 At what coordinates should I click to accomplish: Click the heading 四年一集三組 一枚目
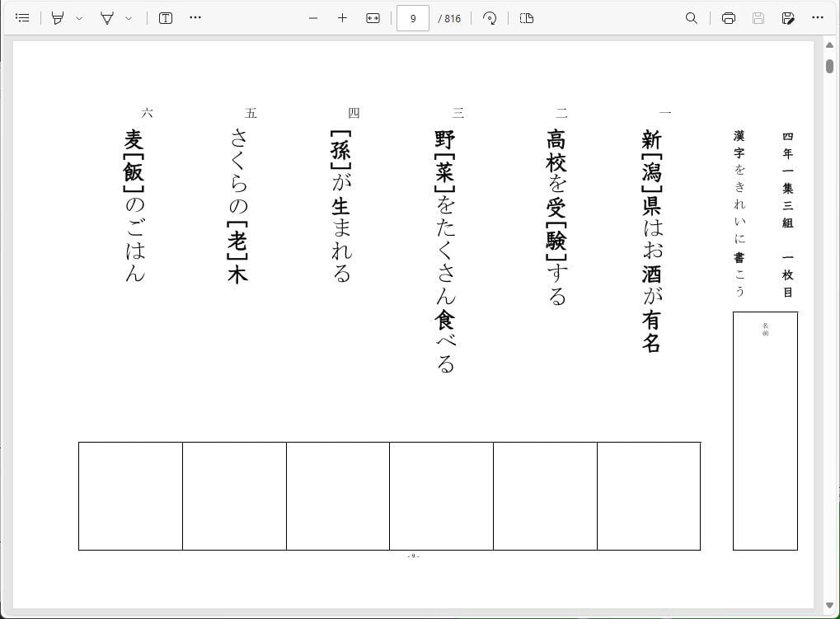(x=787, y=215)
